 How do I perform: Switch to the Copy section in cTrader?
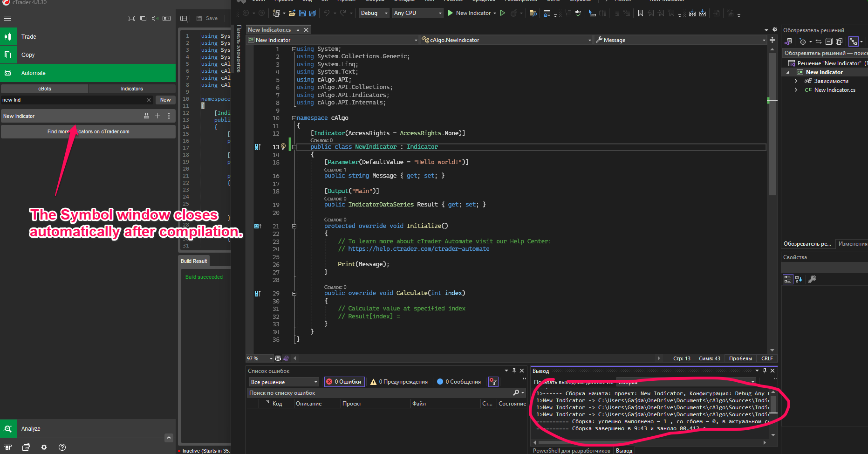[x=88, y=55]
